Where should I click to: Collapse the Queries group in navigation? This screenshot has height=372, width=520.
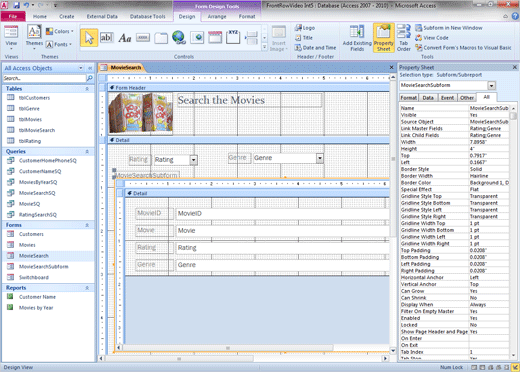click(x=87, y=152)
